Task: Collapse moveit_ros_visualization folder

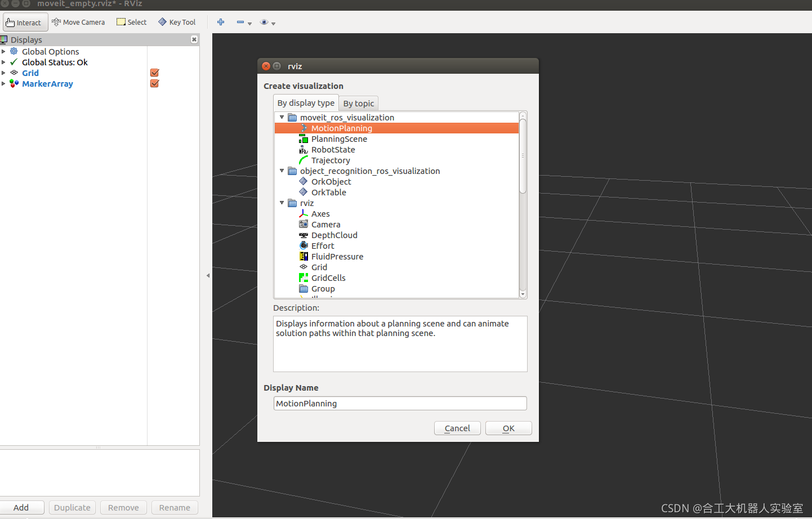Action: tap(282, 117)
